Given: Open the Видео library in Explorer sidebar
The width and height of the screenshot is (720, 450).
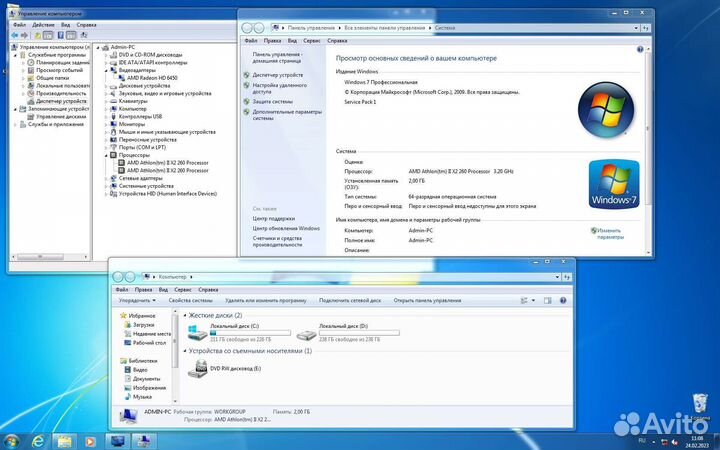Looking at the screenshot, I should (140, 370).
